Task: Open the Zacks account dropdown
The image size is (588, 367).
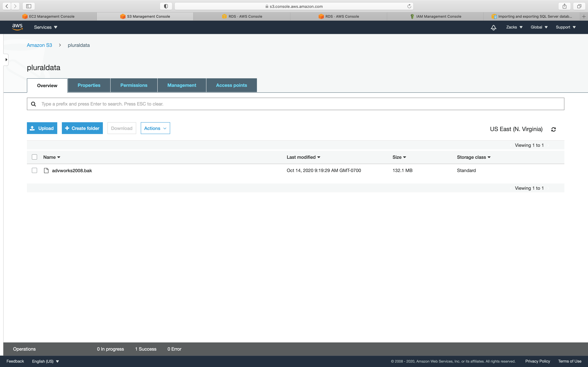Action: tap(514, 27)
